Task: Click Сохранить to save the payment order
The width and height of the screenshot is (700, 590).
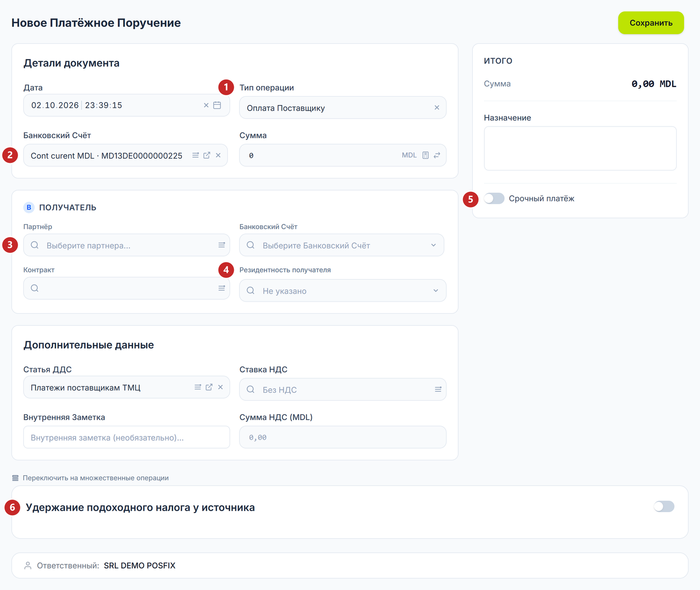Action: tap(651, 23)
